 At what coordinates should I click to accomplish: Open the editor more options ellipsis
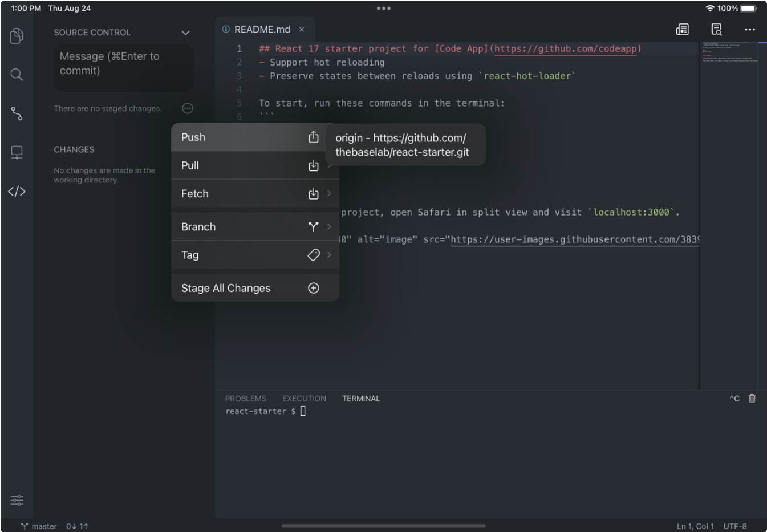click(749, 29)
